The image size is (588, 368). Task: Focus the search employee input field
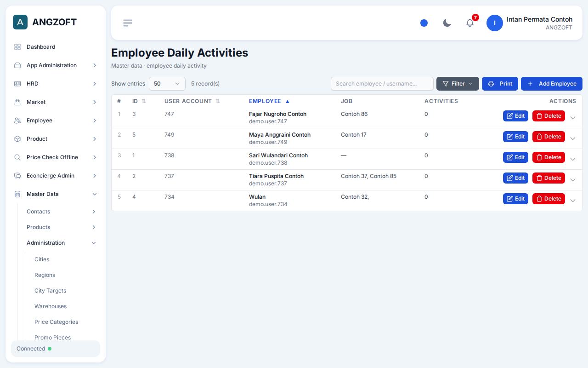[382, 84]
